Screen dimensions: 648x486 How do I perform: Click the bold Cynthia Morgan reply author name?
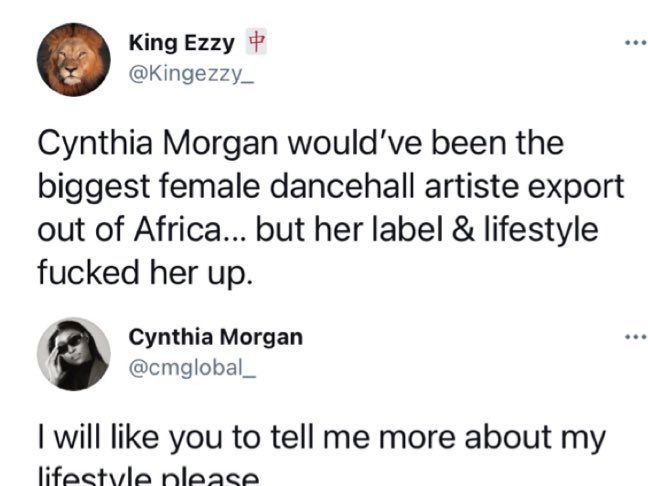pos(215,338)
